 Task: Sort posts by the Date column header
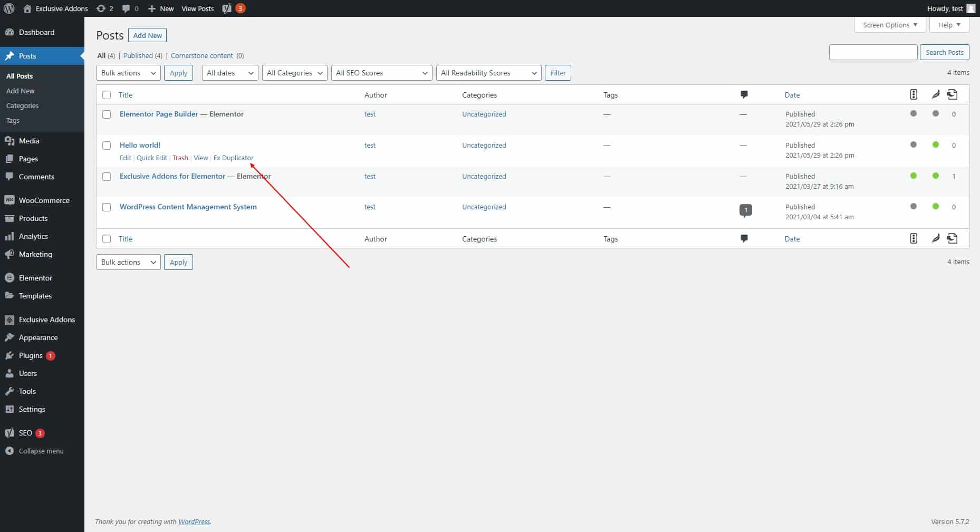coord(792,95)
